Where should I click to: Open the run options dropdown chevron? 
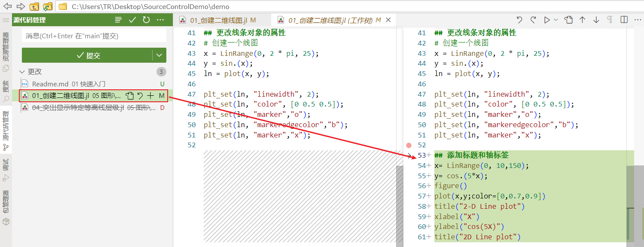[556, 20]
